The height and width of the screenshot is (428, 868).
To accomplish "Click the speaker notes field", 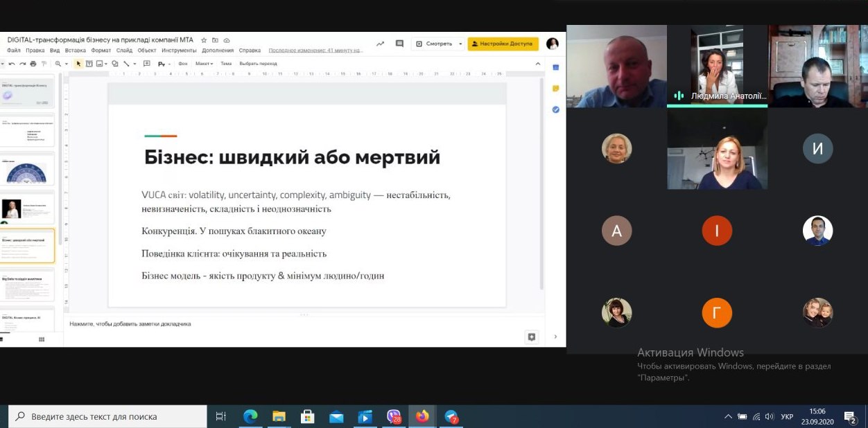I will click(305, 324).
